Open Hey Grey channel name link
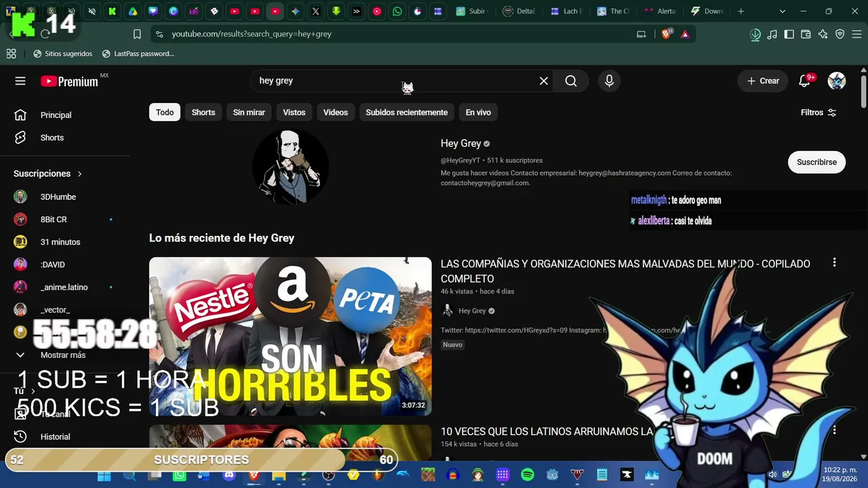This screenshot has width=868, height=488. click(x=461, y=144)
